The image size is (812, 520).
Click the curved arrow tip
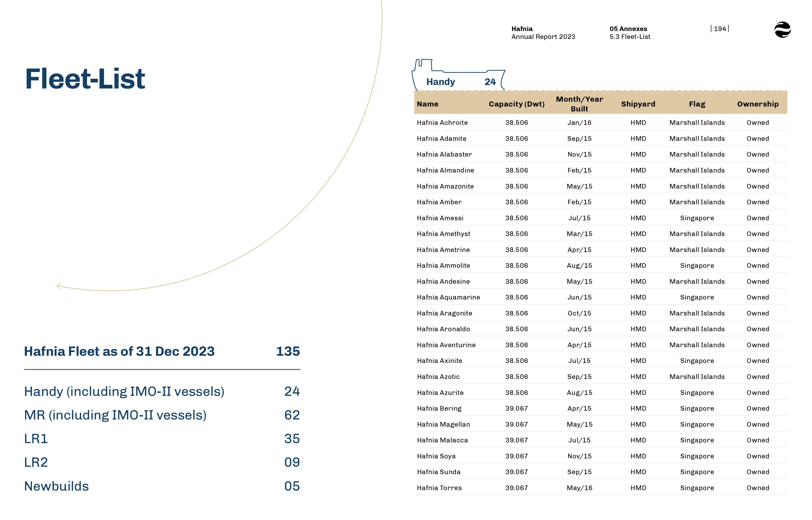point(58,286)
